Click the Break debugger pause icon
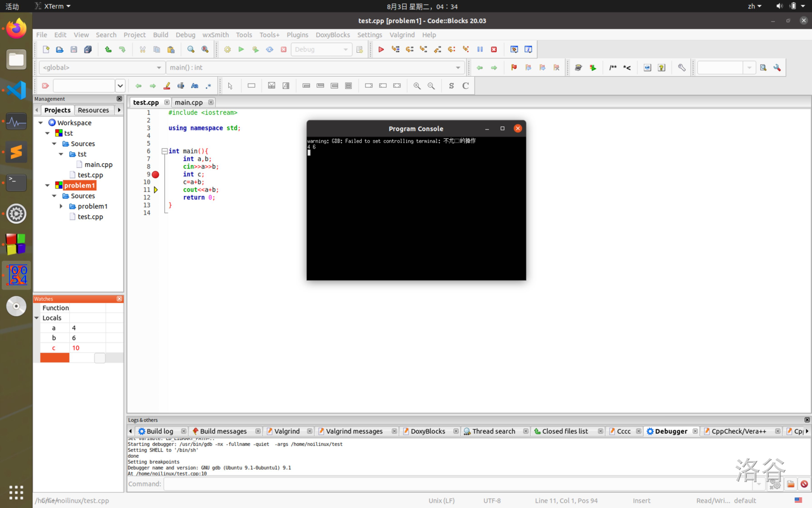The width and height of the screenshot is (812, 508). pyautogui.click(x=480, y=49)
